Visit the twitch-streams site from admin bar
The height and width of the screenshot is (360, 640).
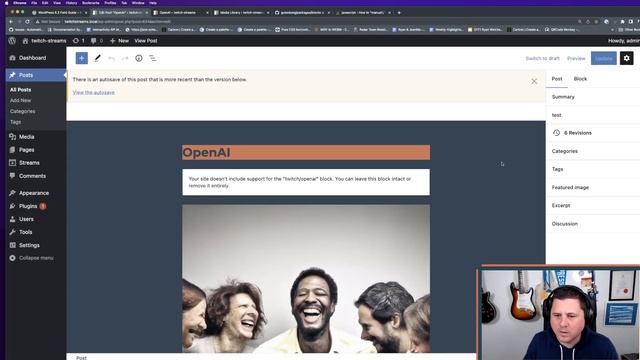[x=44, y=41]
